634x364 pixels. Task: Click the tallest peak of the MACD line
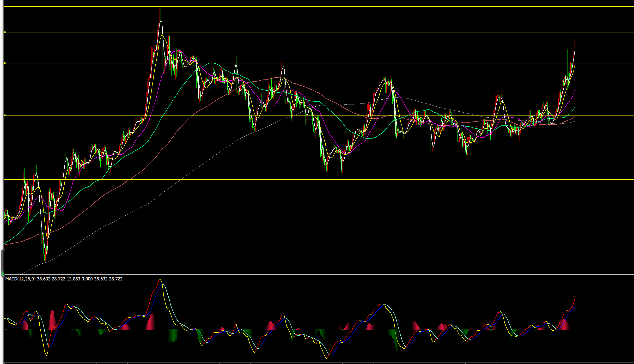(160, 280)
